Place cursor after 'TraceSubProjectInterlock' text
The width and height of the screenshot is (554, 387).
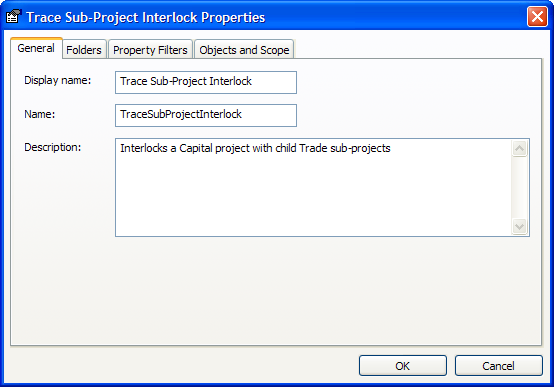[x=243, y=115]
